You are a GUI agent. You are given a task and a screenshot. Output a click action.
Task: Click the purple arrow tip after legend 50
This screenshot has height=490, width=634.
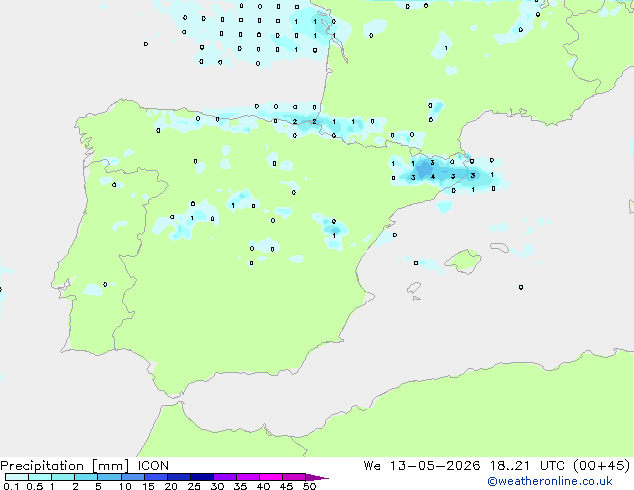pyautogui.click(x=317, y=477)
